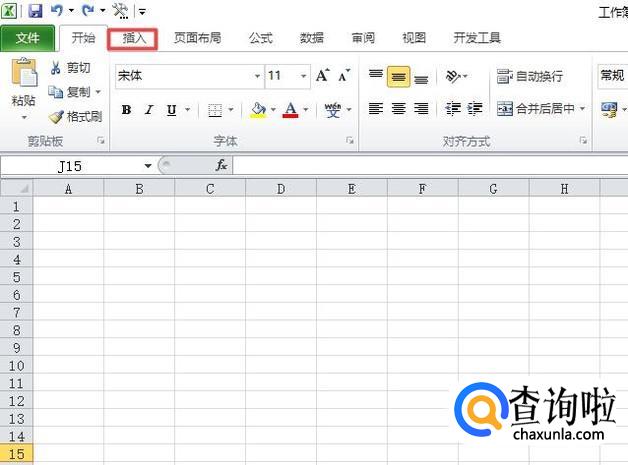The image size is (628, 465).
Task: Open Paste options dropdown arrow
Action: [x=24, y=117]
